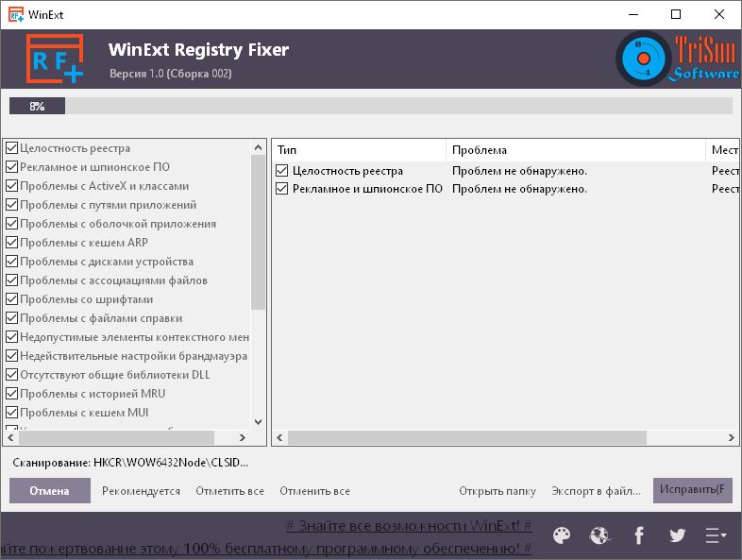742x560 pixels.
Task: Toggle 'Проблемы со шрифтами' checkbox
Action: click(x=12, y=299)
